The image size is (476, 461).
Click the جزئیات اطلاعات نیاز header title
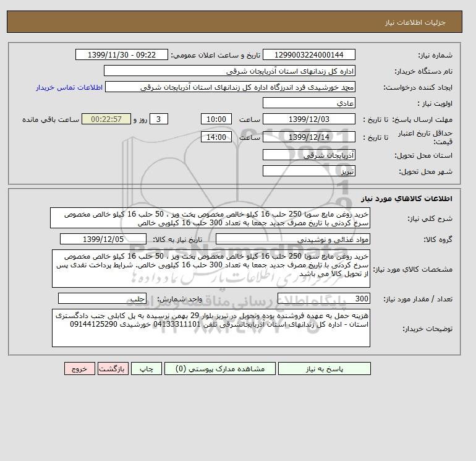click(x=415, y=23)
